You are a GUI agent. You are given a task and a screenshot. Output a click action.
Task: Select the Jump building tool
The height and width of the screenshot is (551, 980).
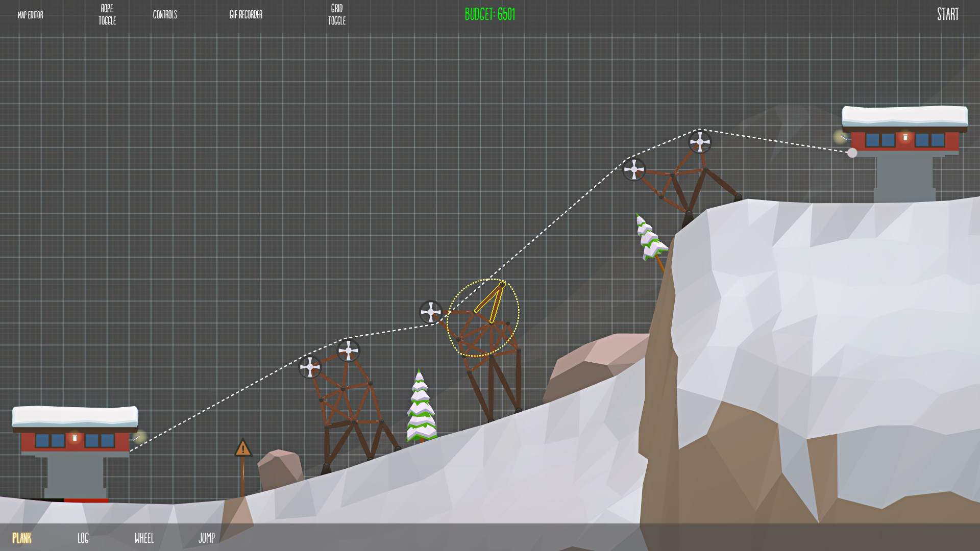pyautogui.click(x=207, y=538)
